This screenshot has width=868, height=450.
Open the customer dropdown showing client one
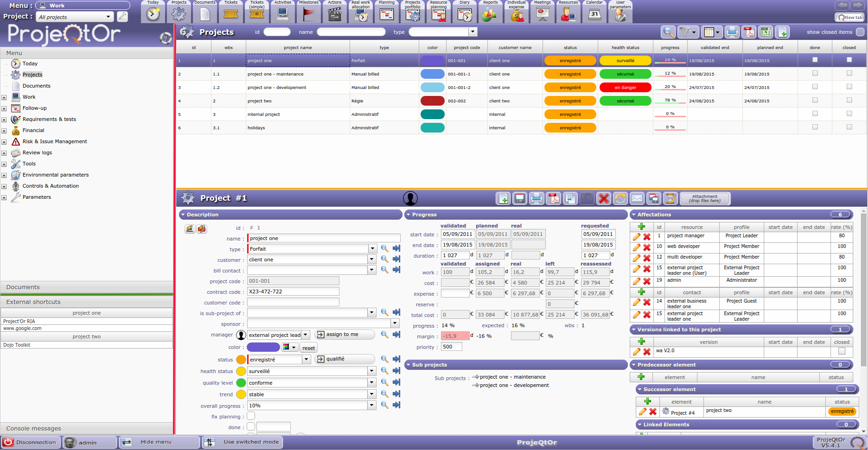coord(372,260)
